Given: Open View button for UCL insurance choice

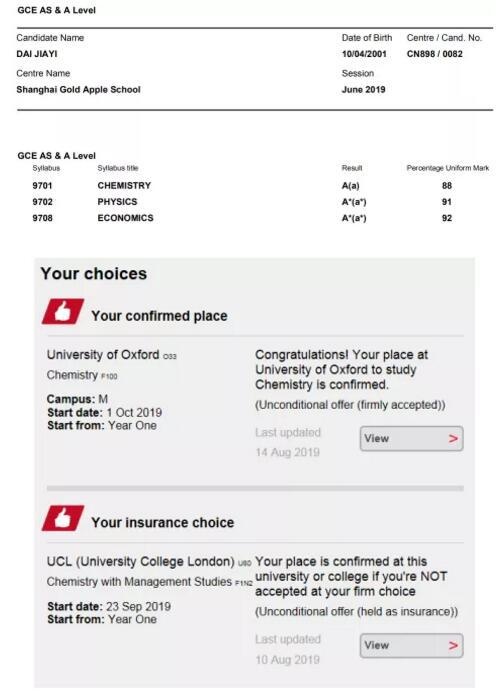Looking at the screenshot, I should (411, 646).
